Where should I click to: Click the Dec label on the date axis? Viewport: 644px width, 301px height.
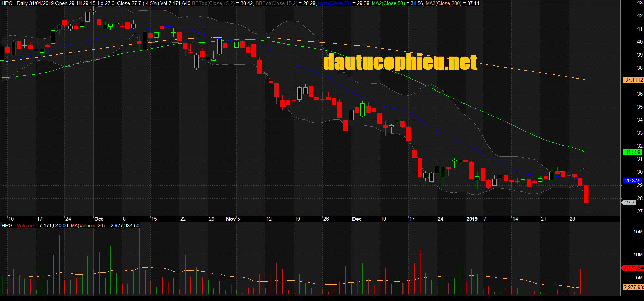[357, 219]
